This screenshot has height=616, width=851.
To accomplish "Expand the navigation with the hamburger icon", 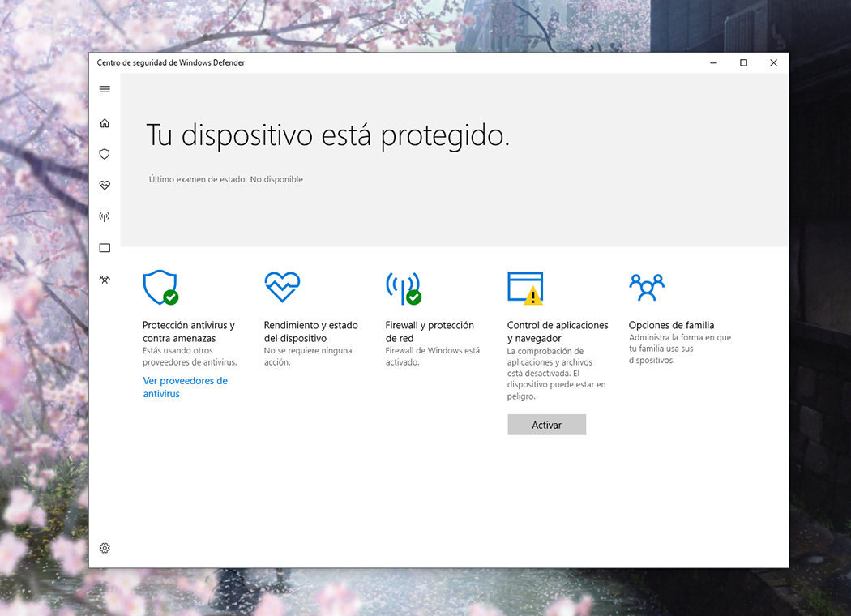I will 104,89.
